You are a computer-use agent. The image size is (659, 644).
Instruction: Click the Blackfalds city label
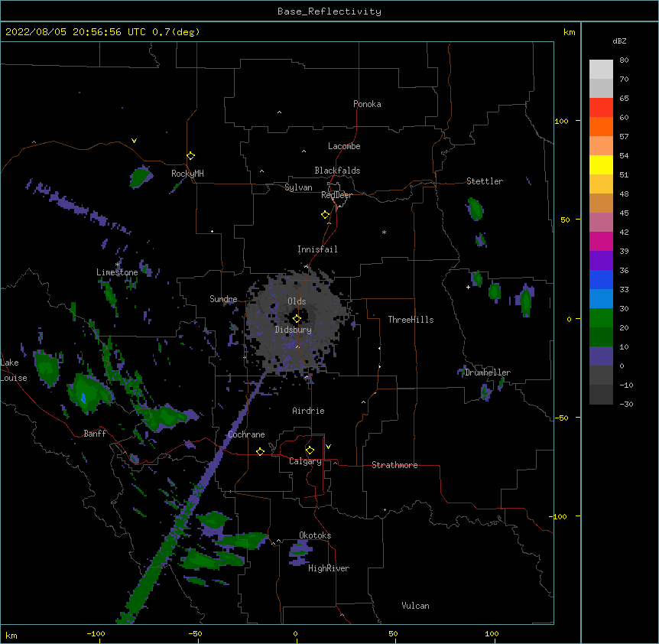coord(337,171)
